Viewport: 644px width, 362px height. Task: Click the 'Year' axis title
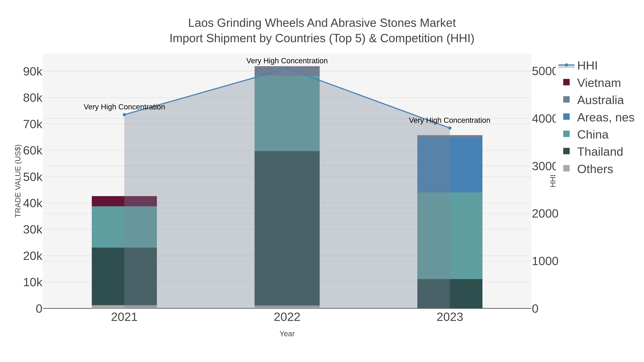pos(287,334)
